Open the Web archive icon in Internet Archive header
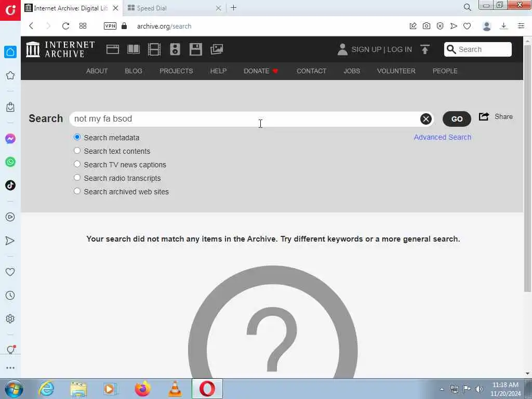The image size is (532, 399). (113, 49)
